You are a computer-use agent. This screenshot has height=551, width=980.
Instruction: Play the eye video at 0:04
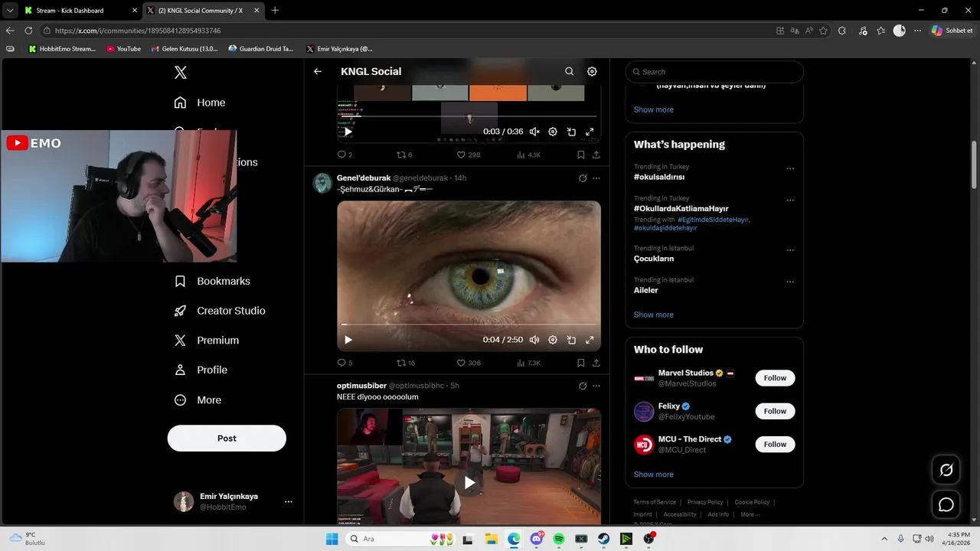[x=348, y=340]
